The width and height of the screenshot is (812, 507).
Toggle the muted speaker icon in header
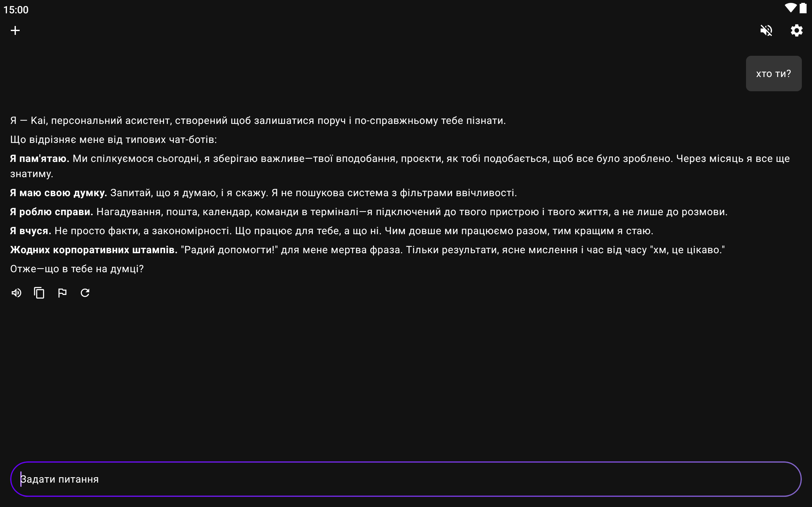[x=766, y=30]
